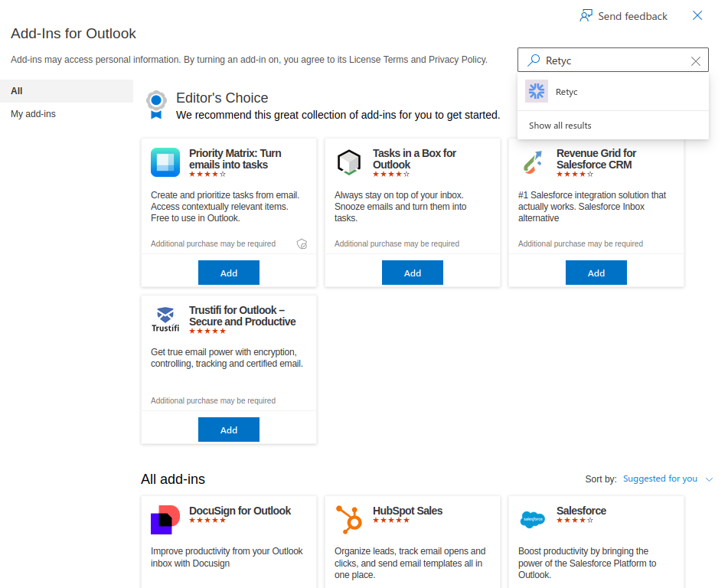Close the Add-Ins for Outlook dialog
728x588 pixels.
pos(697,16)
